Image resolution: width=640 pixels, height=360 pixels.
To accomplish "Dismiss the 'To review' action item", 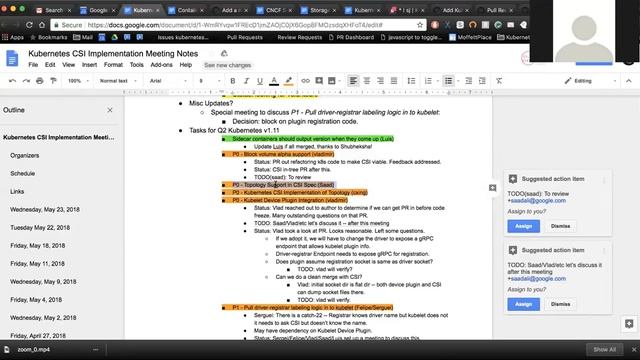I will point(560,226).
